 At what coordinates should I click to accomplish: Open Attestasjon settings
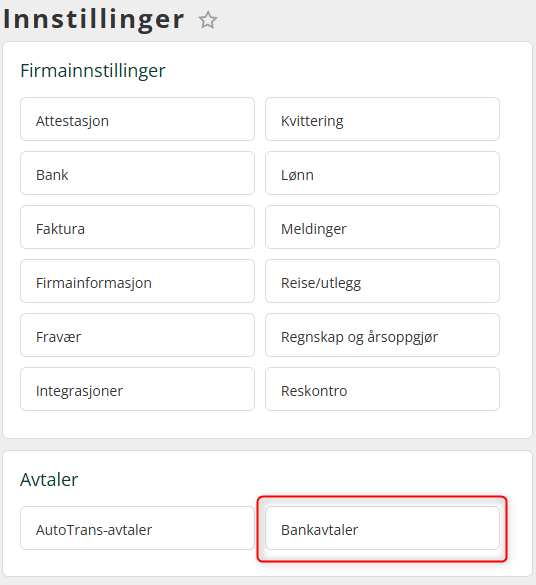pos(137,119)
